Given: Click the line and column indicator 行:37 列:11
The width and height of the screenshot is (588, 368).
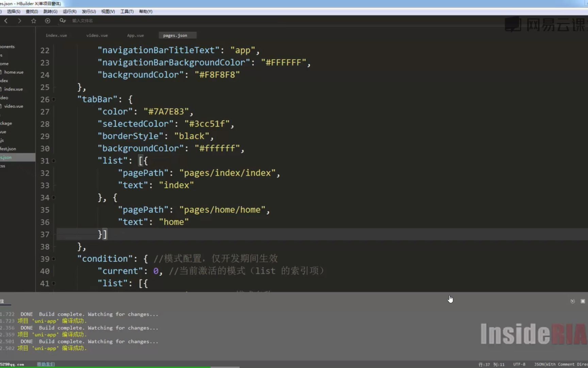Looking at the screenshot, I should pyautogui.click(x=491, y=364).
